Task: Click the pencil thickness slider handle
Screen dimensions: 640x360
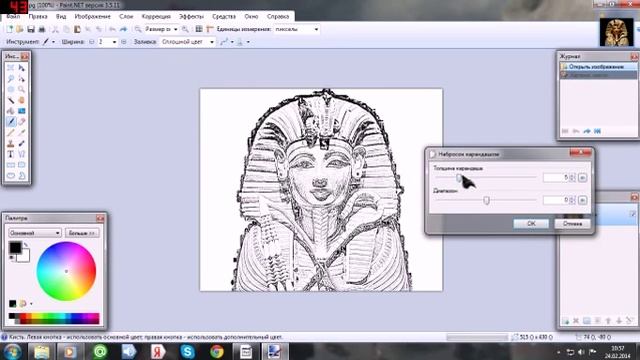Action: (459, 177)
